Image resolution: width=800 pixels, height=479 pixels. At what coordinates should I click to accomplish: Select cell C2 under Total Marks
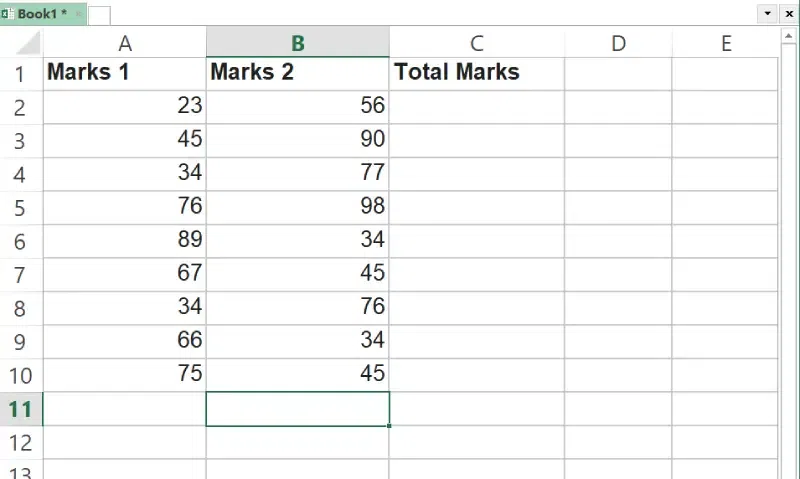coord(477,106)
